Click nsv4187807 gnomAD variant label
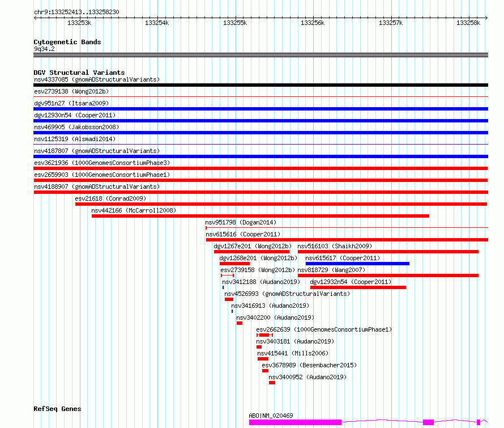This screenshot has height=428, width=504. click(97, 151)
